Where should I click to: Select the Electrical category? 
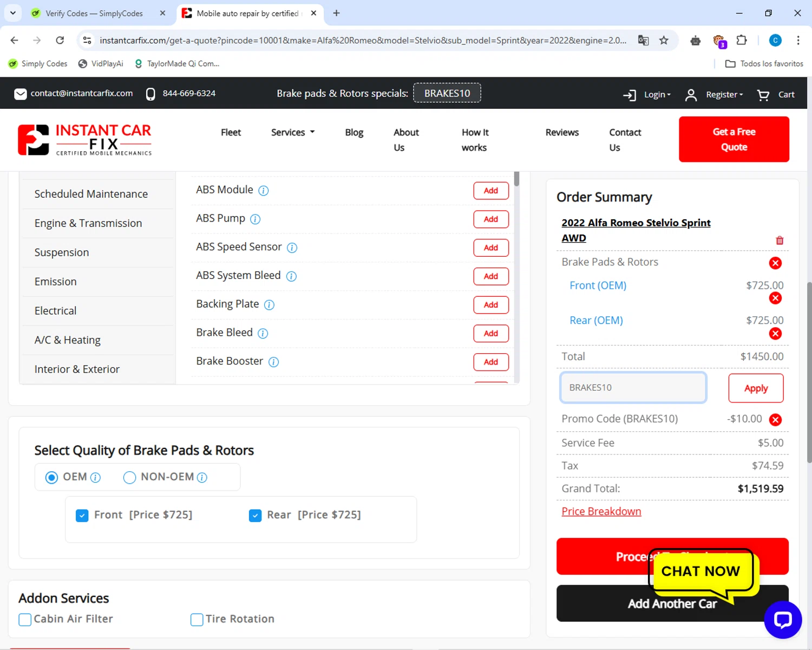pos(97,311)
